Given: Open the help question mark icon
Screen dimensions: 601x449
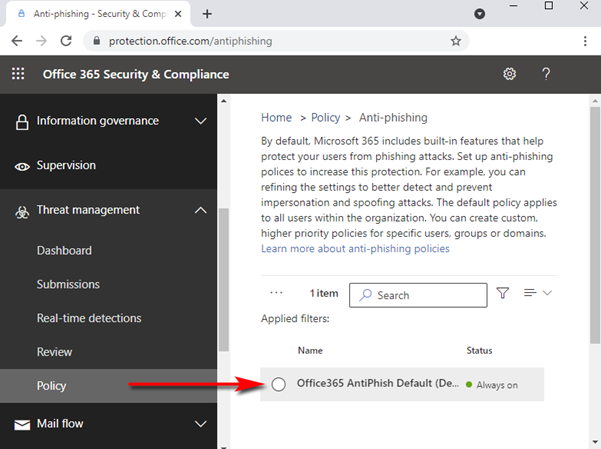Looking at the screenshot, I should 546,74.
